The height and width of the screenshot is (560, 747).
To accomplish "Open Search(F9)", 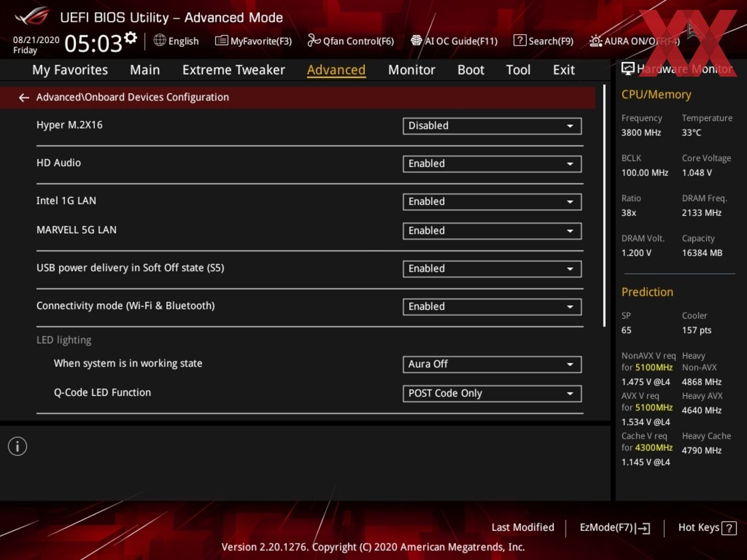I will pyautogui.click(x=543, y=41).
